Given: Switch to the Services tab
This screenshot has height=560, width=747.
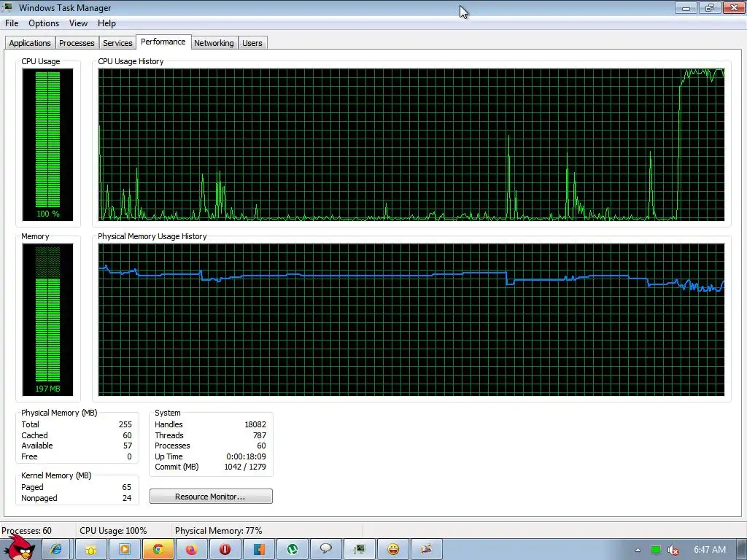Looking at the screenshot, I should [117, 43].
